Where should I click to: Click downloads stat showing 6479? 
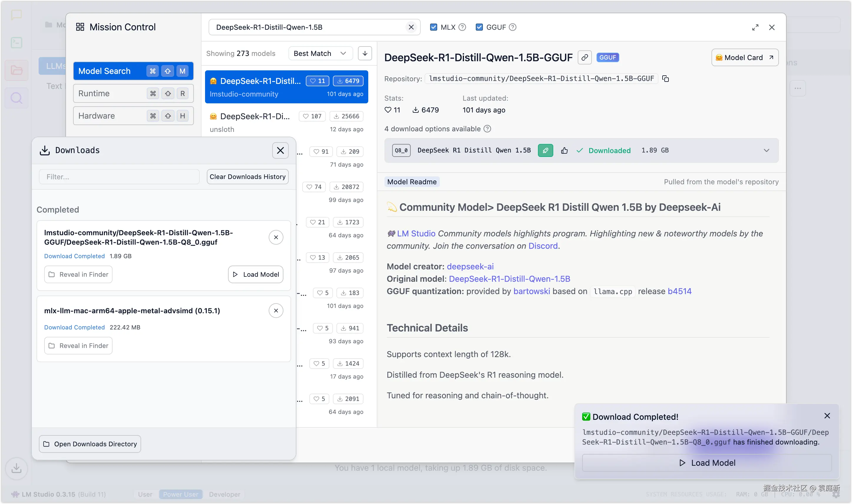point(425,110)
